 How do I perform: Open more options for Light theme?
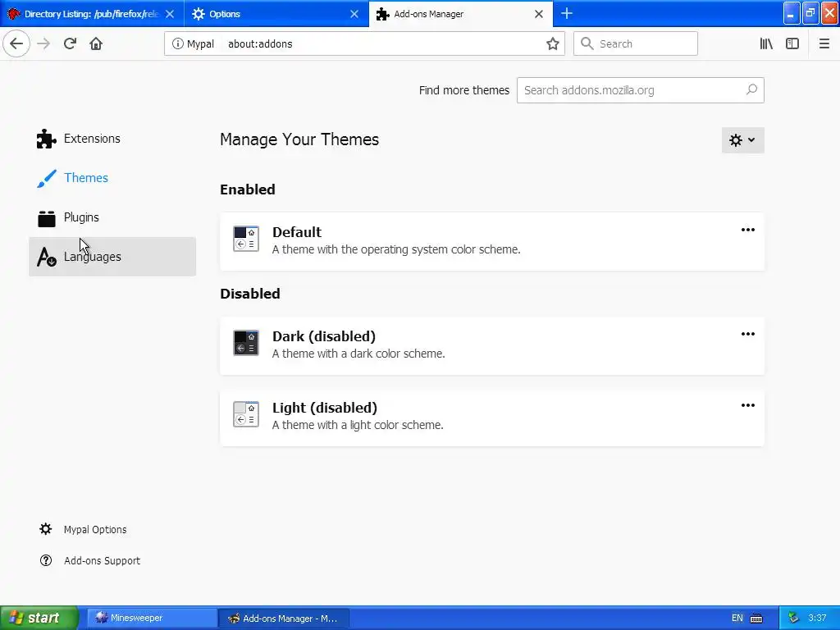748,405
